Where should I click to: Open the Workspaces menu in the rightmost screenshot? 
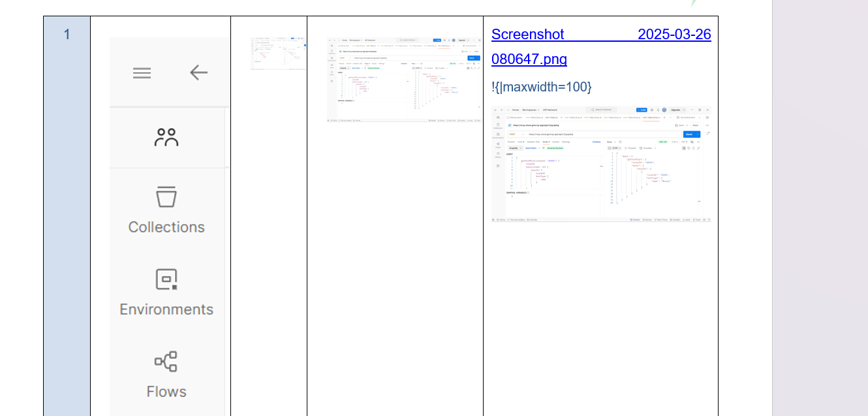(531, 110)
